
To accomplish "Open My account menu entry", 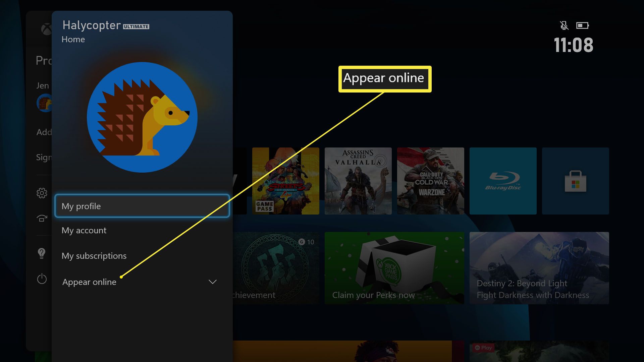I will coord(84,230).
